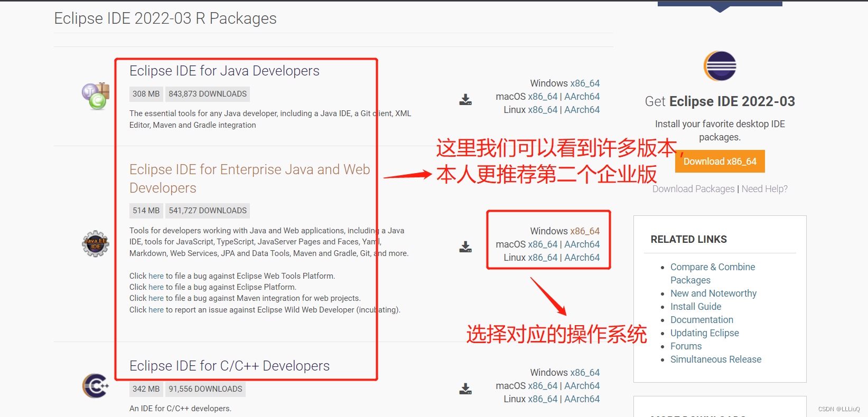Viewport: 868px width, 417px height.
Task: Select Linux x86_64 for Enterprise Java package
Action: [x=543, y=258]
